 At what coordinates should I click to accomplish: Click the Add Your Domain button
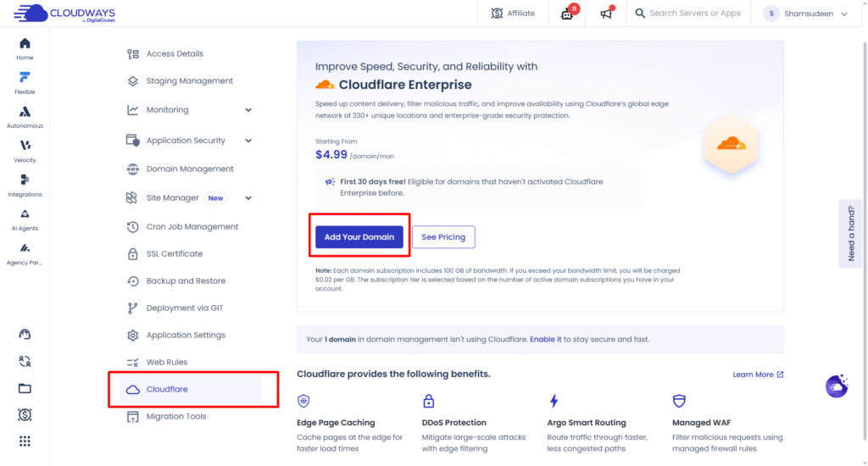[x=359, y=237]
